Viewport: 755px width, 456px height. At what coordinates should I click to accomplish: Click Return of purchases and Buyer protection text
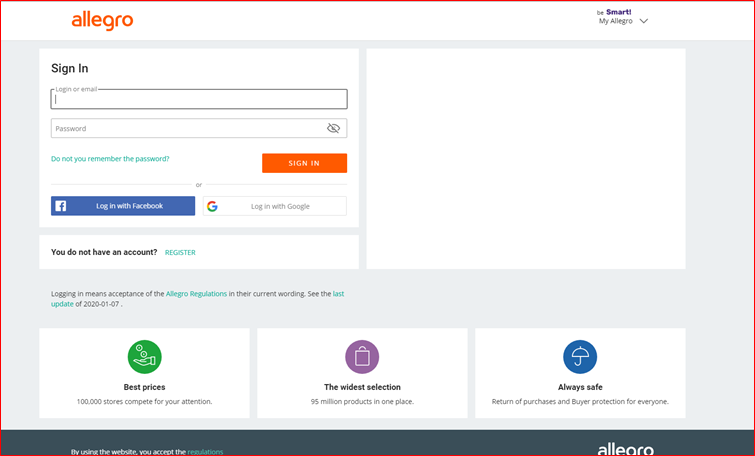click(x=580, y=402)
